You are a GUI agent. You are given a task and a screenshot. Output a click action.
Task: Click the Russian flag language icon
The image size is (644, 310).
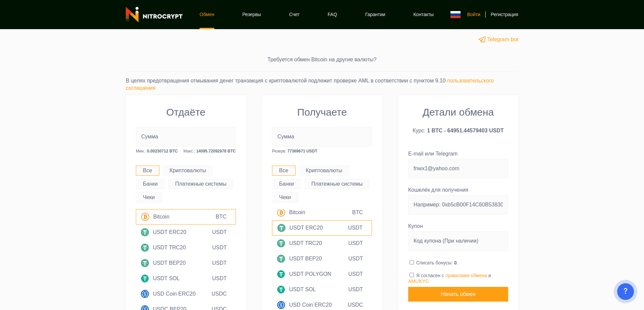point(455,14)
